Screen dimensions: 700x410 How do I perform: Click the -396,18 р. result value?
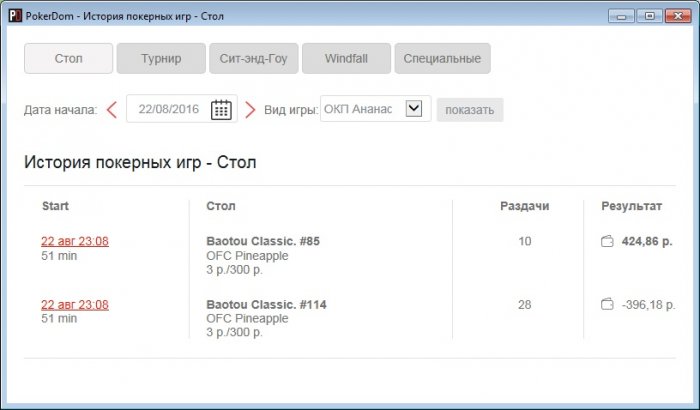(648, 305)
